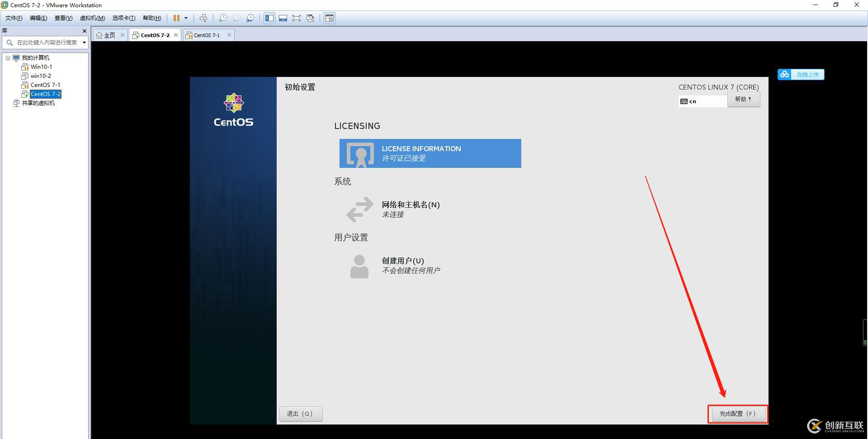The width and height of the screenshot is (868, 439).
Task: Close the 库 library panel
Action: (84, 31)
